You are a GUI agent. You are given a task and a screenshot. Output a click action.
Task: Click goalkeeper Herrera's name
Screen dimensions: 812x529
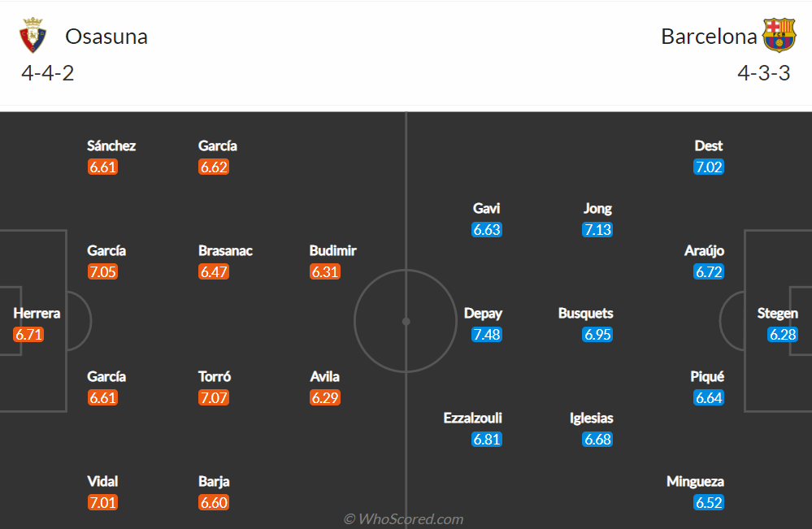coord(37,313)
